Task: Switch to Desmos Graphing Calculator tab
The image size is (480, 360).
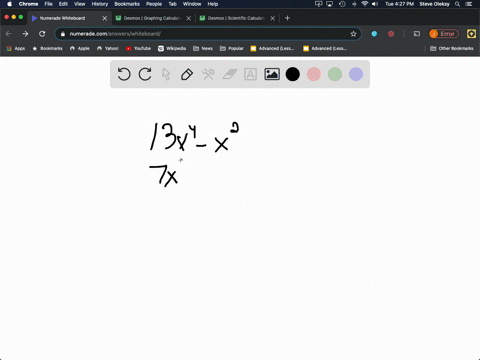Action: (152, 18)
